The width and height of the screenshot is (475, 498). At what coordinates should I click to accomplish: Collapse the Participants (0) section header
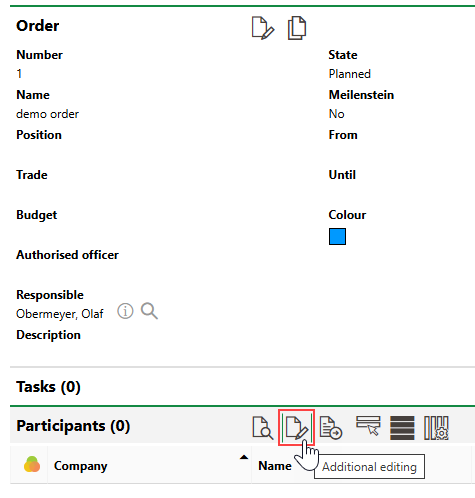(73, 426)
